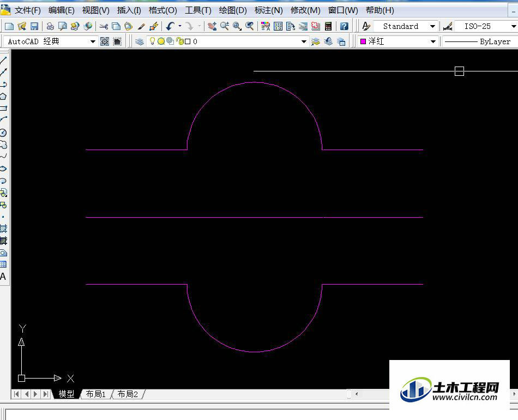The height and width of the screenshot is (420, 518).
Task: Open the 视图(V) menu
Action: tap(95, 10)
